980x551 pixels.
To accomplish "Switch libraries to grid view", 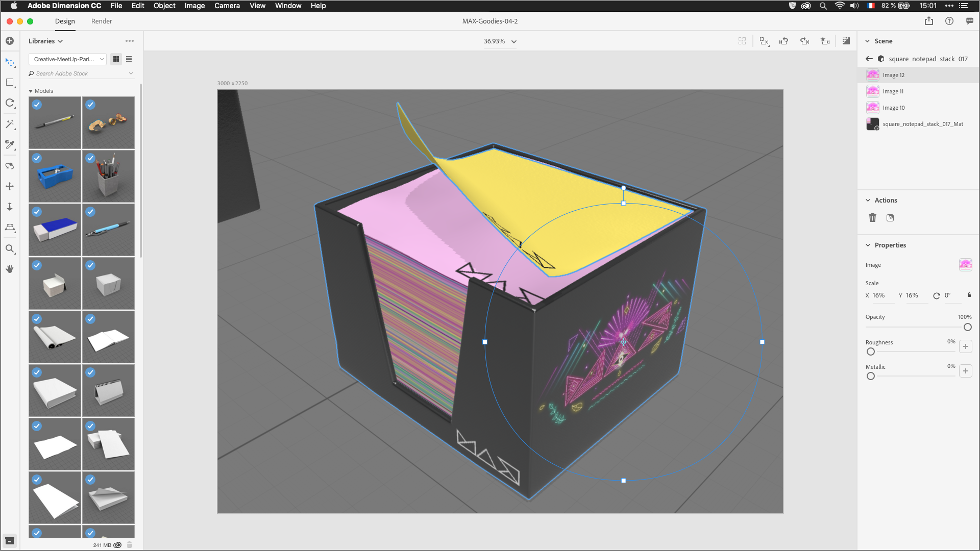I will pyautogui.click(x=116, y=59).
